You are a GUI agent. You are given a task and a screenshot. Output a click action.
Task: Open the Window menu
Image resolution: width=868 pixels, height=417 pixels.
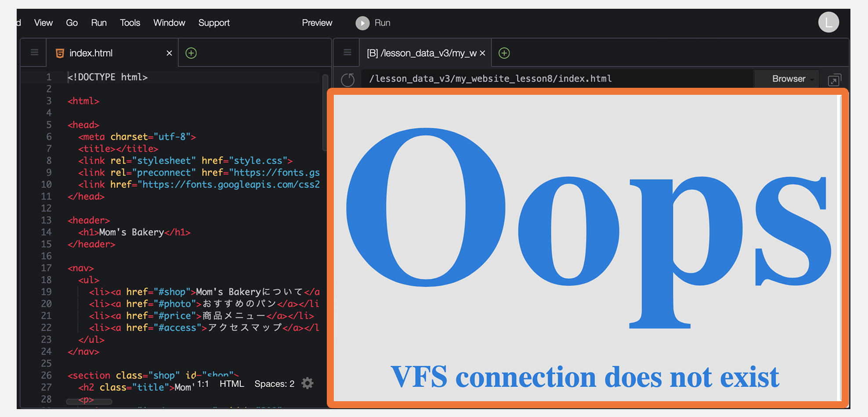[x=169, y=23]
